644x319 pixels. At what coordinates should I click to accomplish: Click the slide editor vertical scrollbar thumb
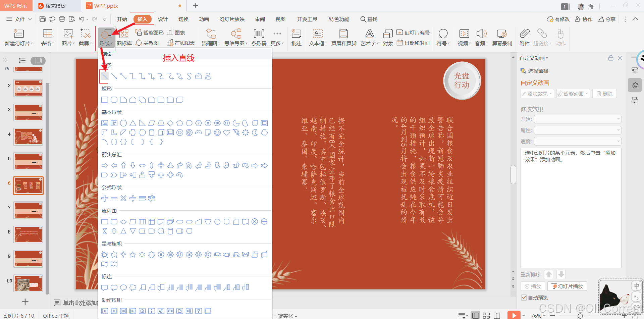coord(513,174)
